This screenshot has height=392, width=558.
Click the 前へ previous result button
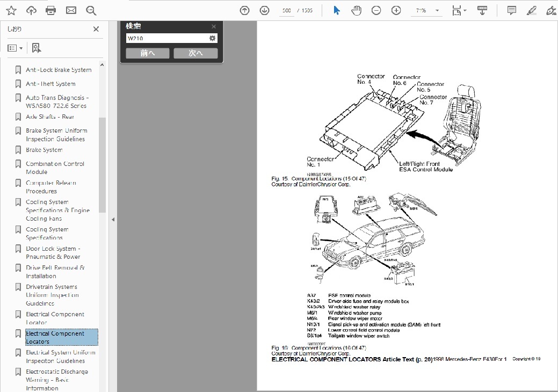tap(147, 53)
